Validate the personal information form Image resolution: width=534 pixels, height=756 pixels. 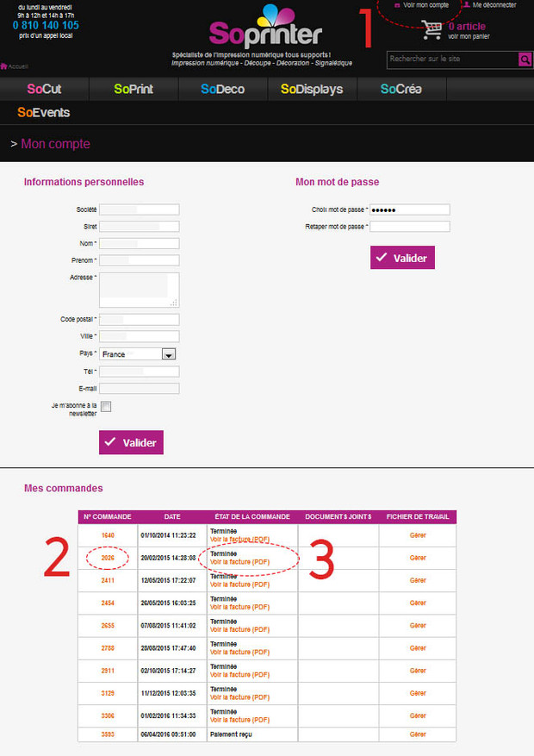[131, 442]
